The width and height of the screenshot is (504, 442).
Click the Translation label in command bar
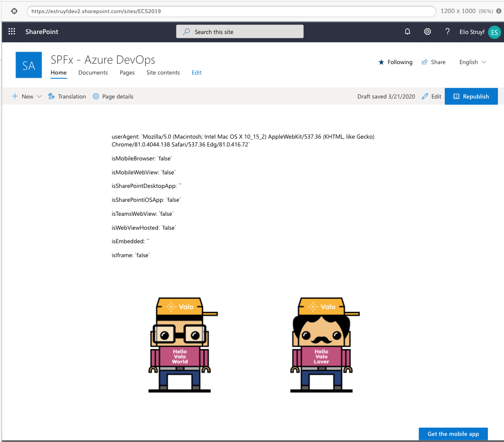(x=72, y=96)
